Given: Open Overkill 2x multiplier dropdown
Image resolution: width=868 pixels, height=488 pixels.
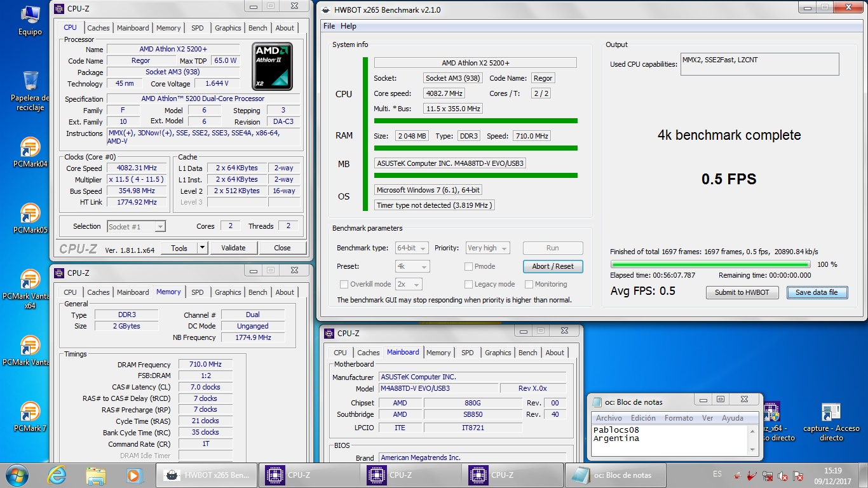Looking at the screenshot, I should (x=409, y=284).
